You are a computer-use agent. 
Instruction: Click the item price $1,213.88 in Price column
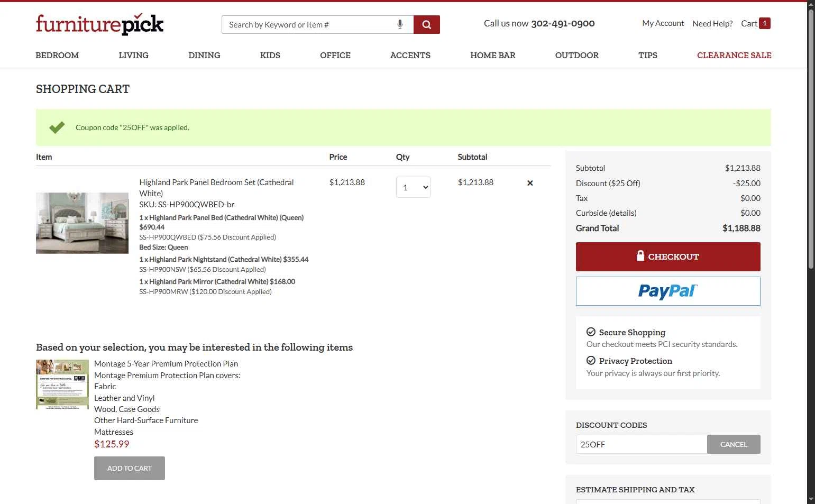[347, 182]
